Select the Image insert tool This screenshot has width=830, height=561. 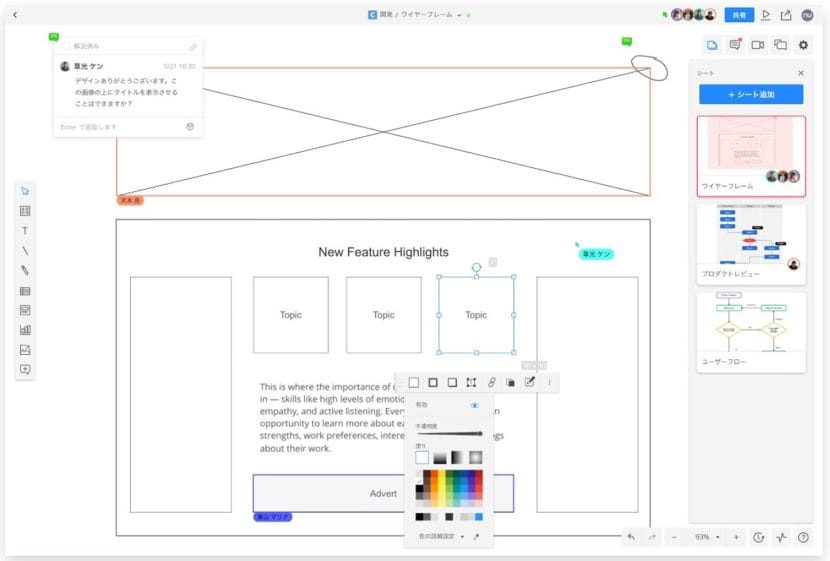tap(25, 349)
